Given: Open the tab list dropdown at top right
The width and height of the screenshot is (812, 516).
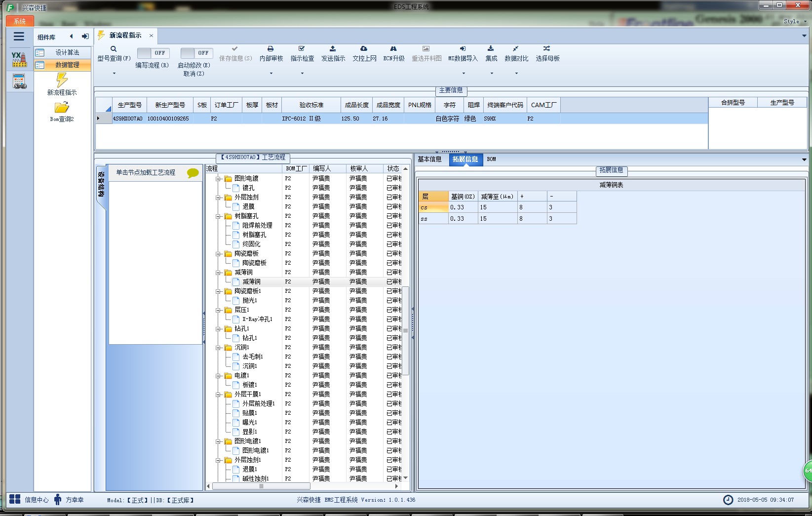Looking at the screenshot, I should coord(804,36).
